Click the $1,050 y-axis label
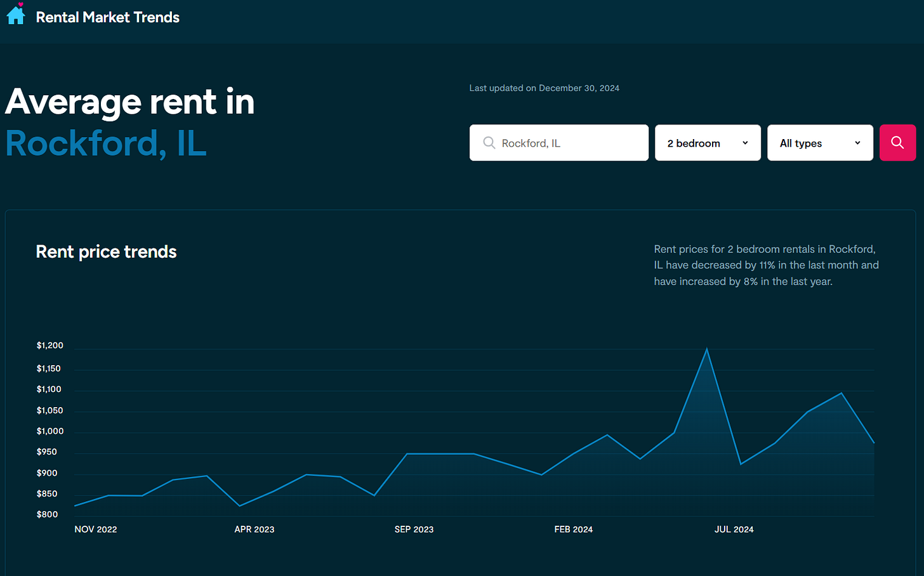 50,410
